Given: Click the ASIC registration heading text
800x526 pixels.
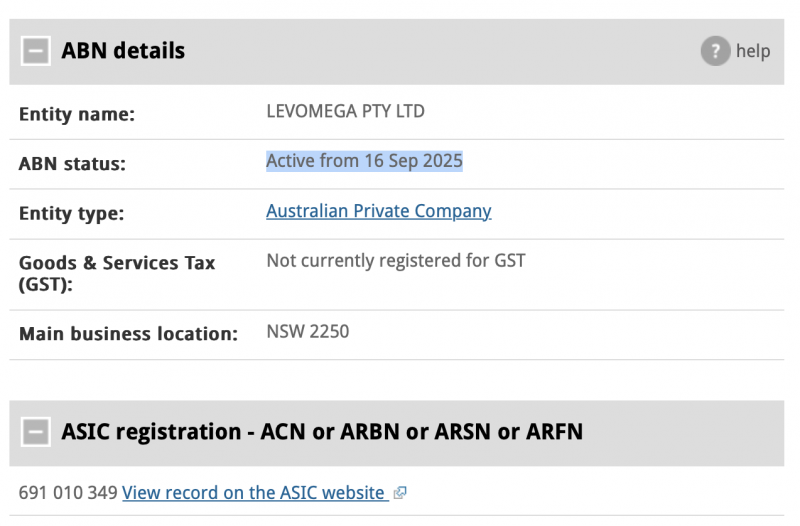Looking at the screenshot, I should point(322,432).
